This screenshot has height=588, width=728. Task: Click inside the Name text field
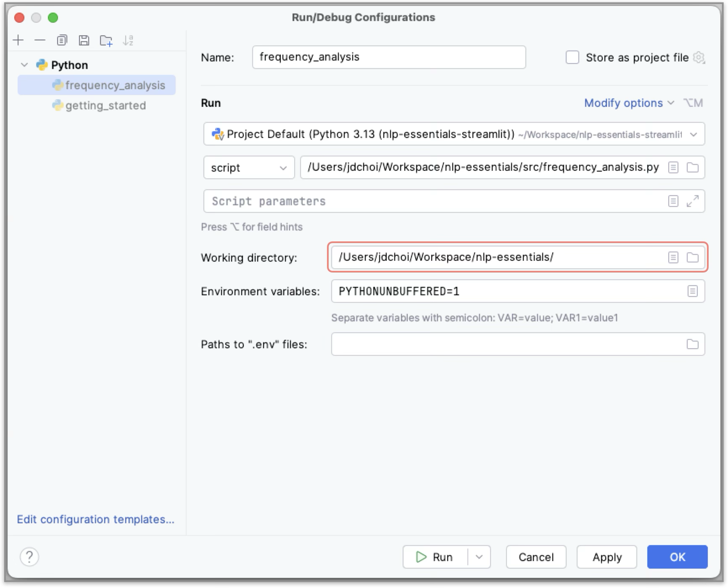(x=388, y=57)
